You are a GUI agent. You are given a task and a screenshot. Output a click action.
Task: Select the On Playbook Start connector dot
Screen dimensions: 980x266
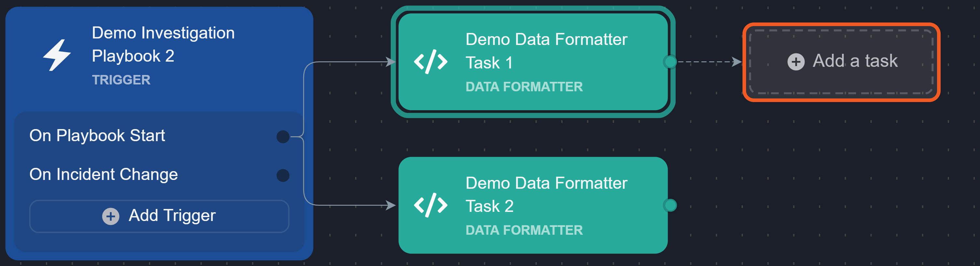[x=283, y=137]
